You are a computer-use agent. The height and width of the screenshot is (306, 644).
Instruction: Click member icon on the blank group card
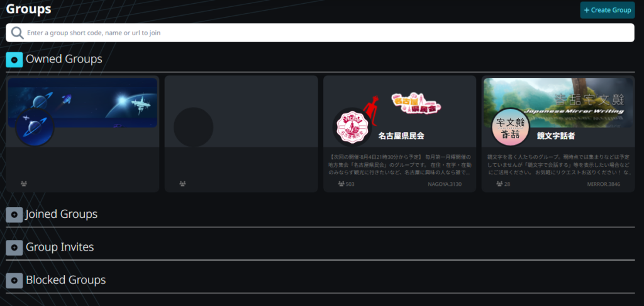tap(182, 184)
